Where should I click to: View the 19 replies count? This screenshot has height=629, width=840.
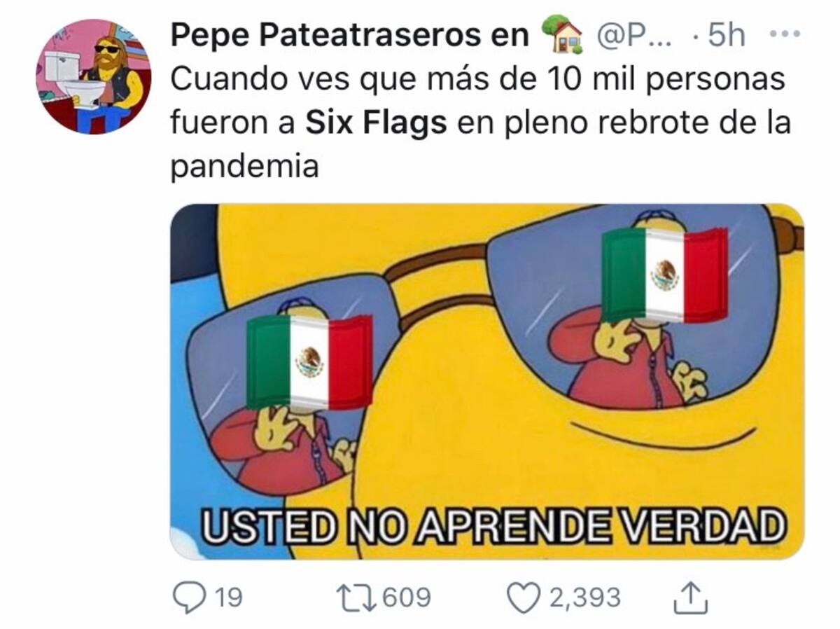[x=228, y=598]
